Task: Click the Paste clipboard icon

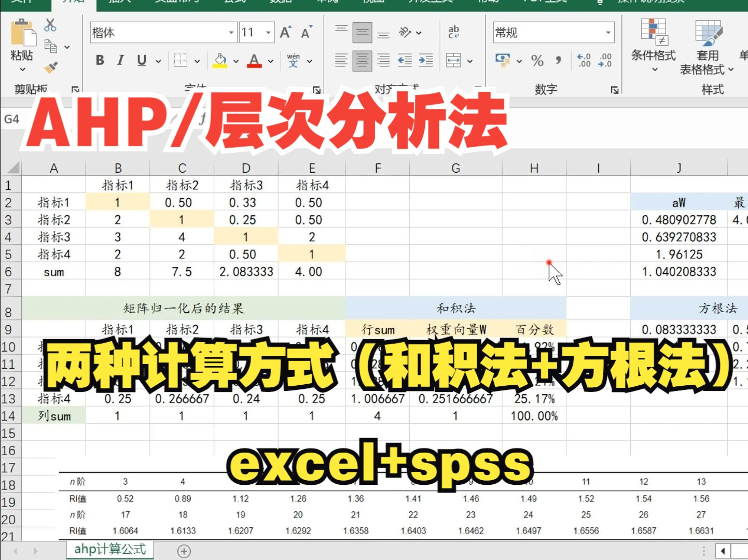Action: click(x=23, y=32)
